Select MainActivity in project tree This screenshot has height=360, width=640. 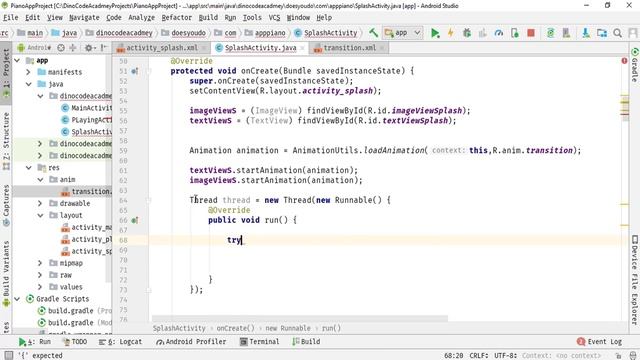coord(86,108)
